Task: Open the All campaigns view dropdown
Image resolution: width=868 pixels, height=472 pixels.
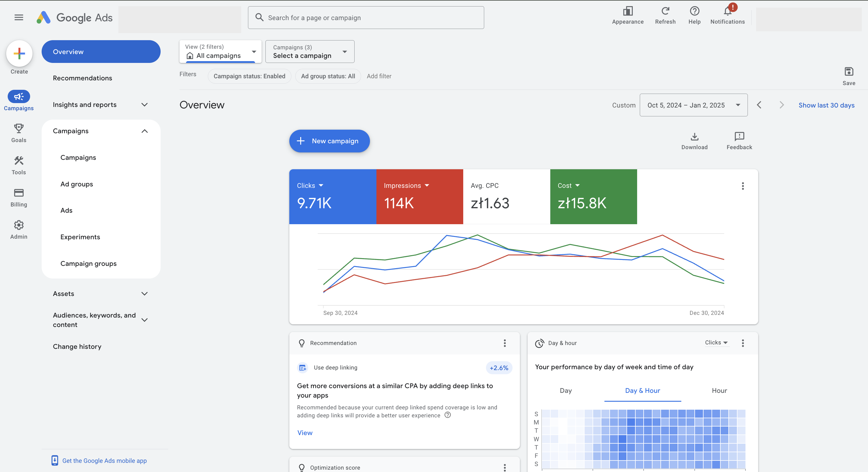Action: 220,51
